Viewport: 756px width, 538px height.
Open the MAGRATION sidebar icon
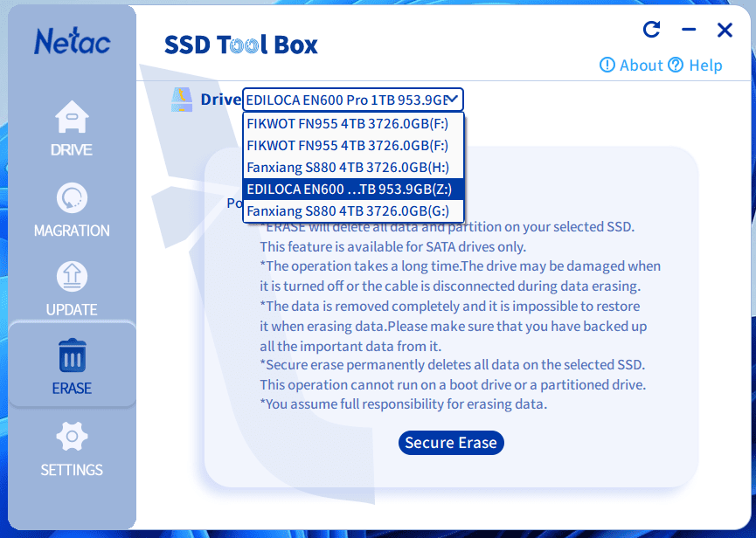(72, 197)
